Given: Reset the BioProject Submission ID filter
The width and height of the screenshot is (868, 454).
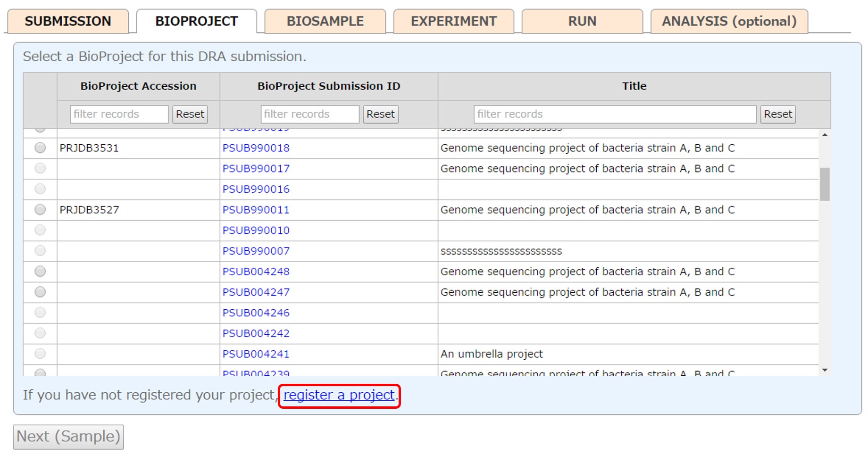Looking at the screenshot, I should (380, 114).
